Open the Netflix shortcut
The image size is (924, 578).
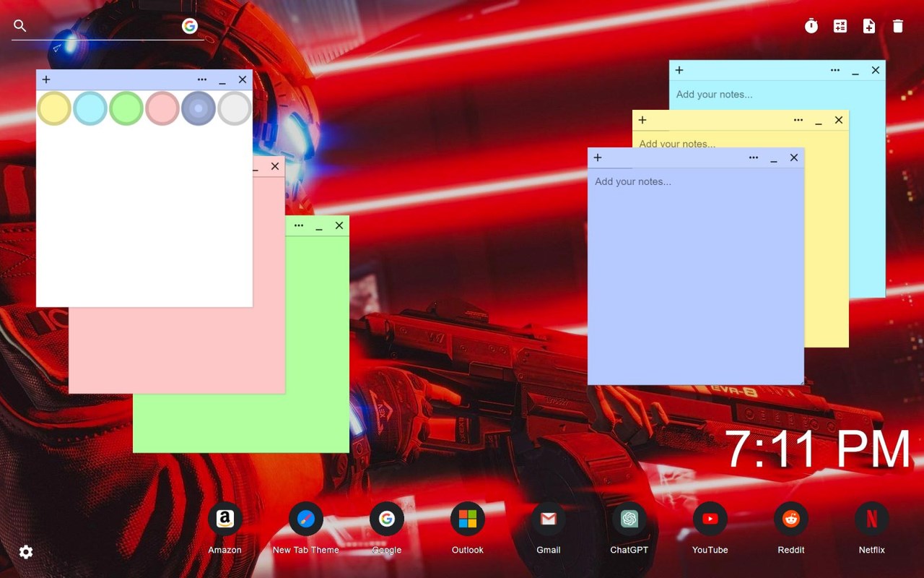(872, 519)
